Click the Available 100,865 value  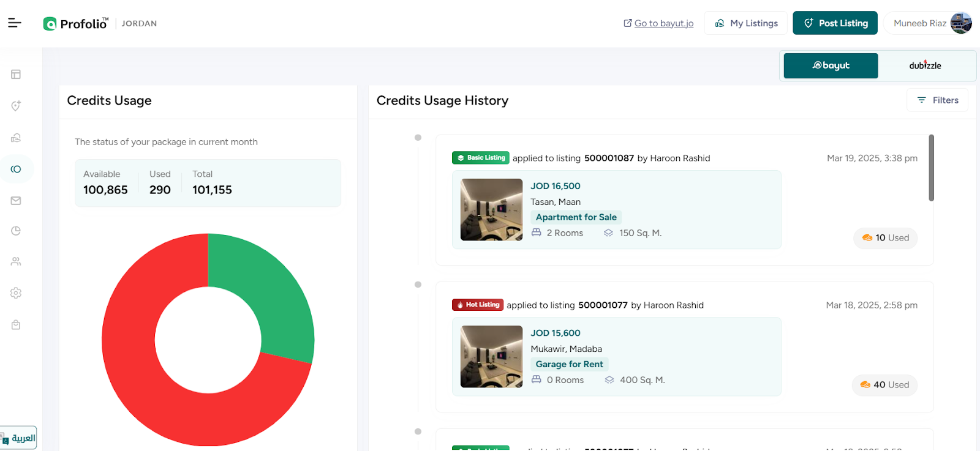105,190
